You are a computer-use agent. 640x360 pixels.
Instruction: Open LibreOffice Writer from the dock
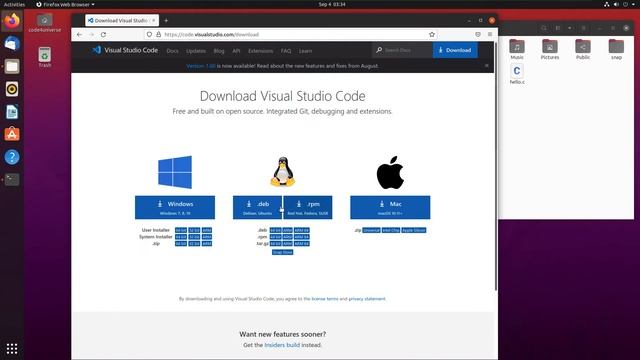tap(12, 112)
